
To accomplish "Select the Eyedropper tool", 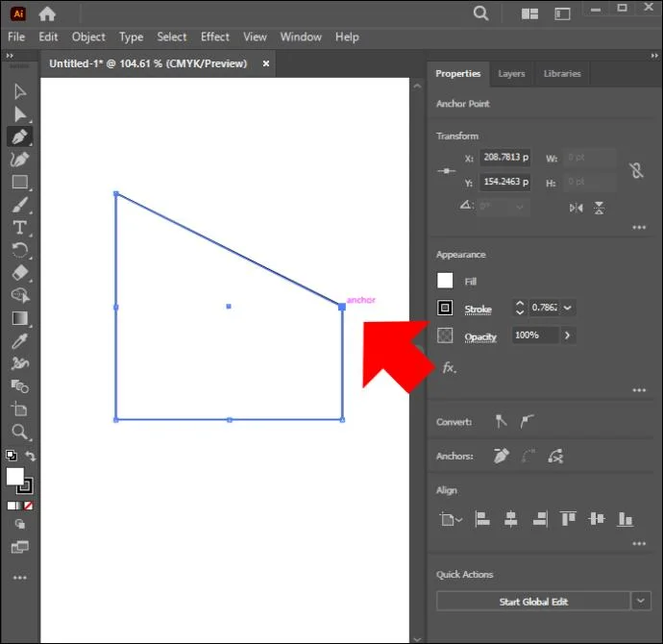I will click(20, 341).
